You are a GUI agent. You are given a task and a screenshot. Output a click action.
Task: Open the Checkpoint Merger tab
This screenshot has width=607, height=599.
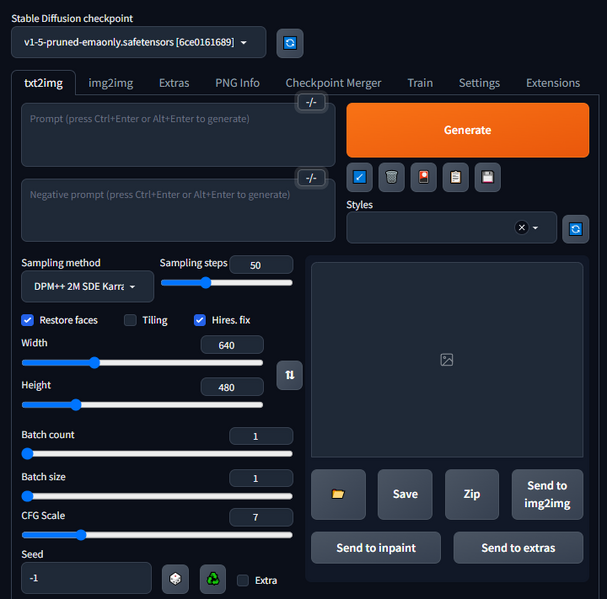click(x=333, y=83)
